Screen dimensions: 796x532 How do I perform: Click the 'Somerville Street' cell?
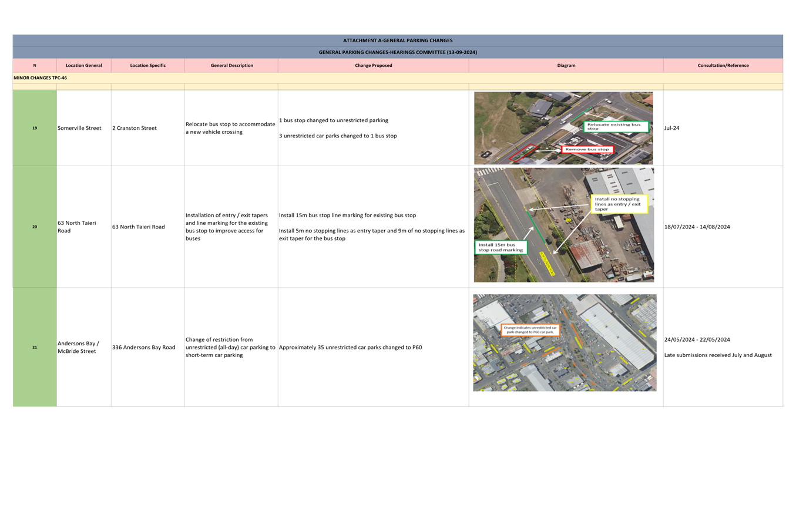pyautogui.click(x=83, y=128)
